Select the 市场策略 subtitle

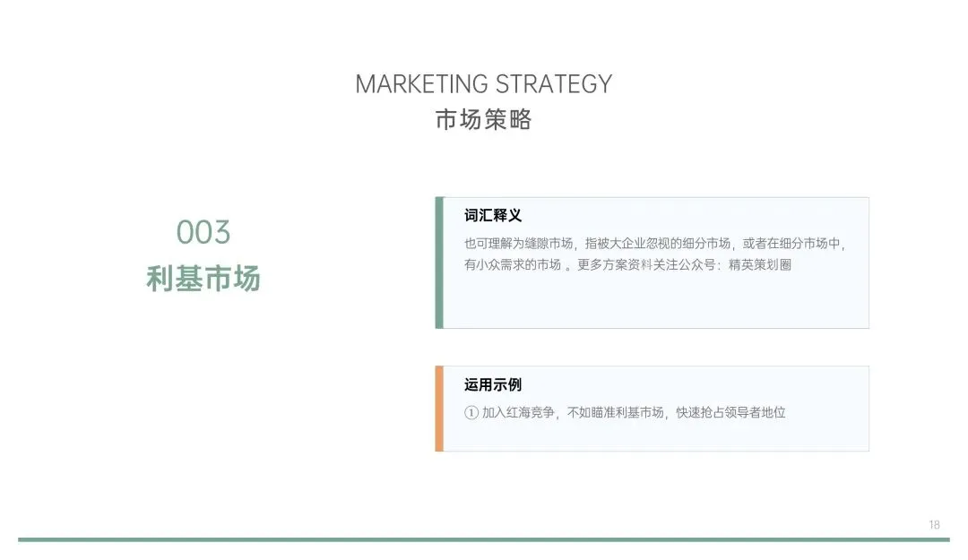coord(483,119)
